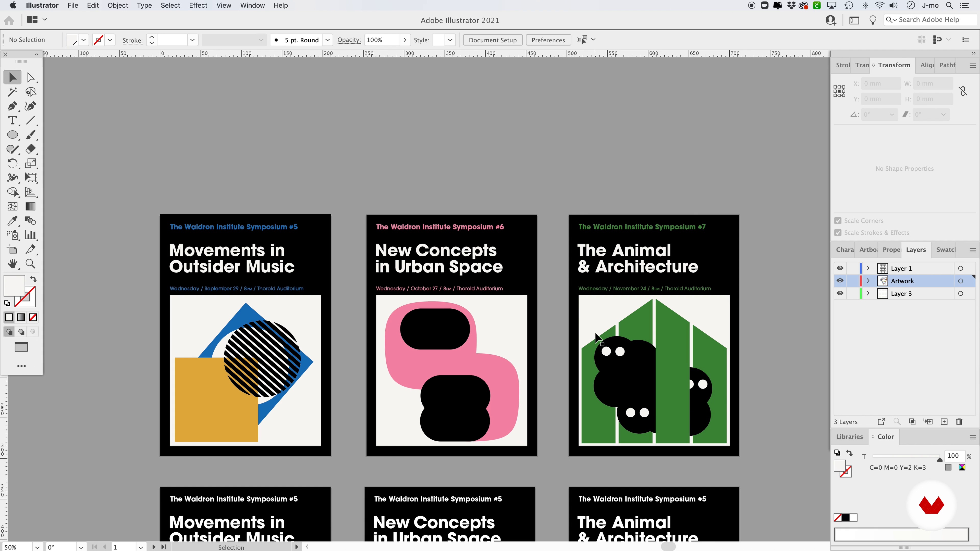This screenshot has width=980, height=551.
Task: Open the fill color dropdown
Action: pyautogui.click(x=84, y=40)
